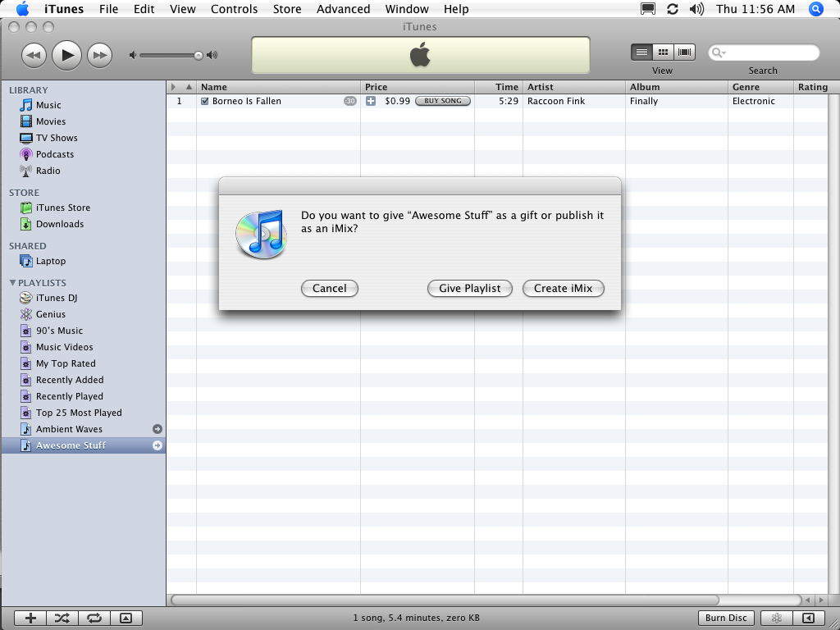Select the Recently Played playlist
Image resolution: width=840 pixels, height=630 pixels.
point(69,396)
